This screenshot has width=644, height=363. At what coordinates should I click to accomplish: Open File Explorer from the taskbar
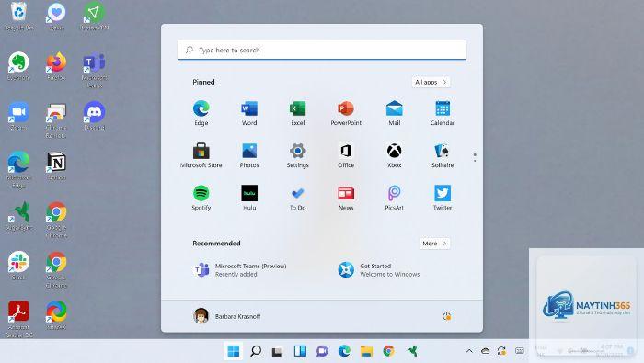coord(366,351)
